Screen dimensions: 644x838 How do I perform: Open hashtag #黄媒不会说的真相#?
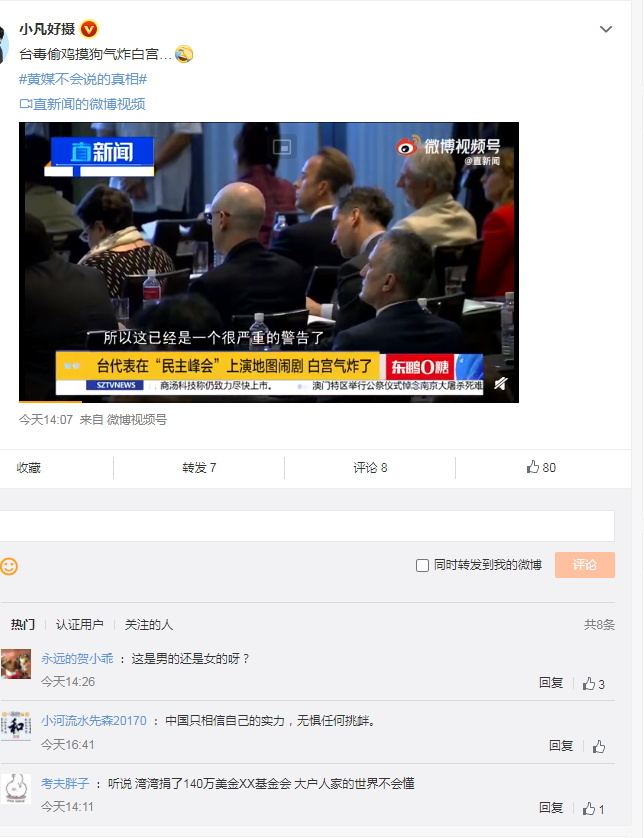[83, 79]
